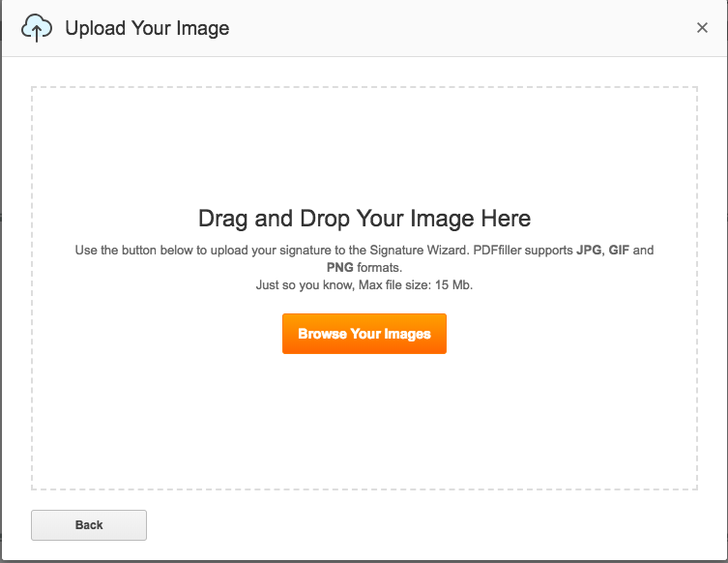Select the bold GIF format text
This screenshot has height=563, width=728.
click(619, 251)
